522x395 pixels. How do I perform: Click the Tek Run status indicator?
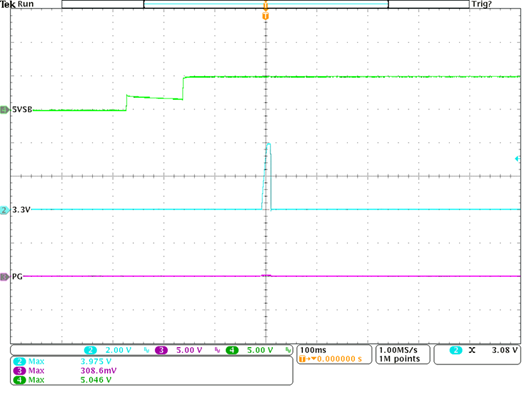[x=17, y=4]
